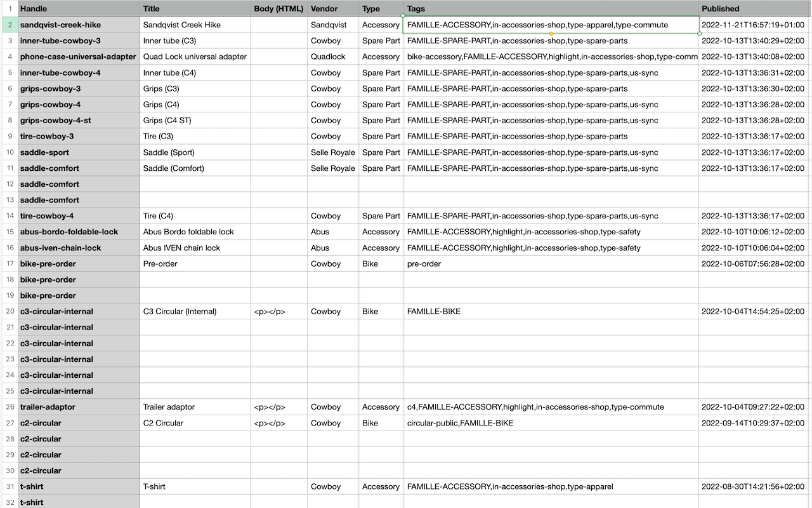This screenshot has height=508, width=812.
Task: Select the Body (HTML) column header
Action: point(278,8)
